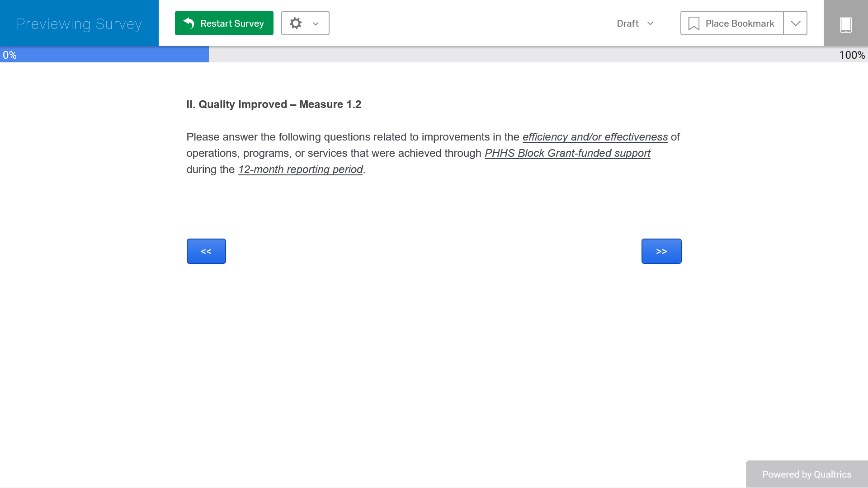Open the Draft status dropdown
This screenshot has height=488, width=868.
pyautogui.click(x=635, y=23)
